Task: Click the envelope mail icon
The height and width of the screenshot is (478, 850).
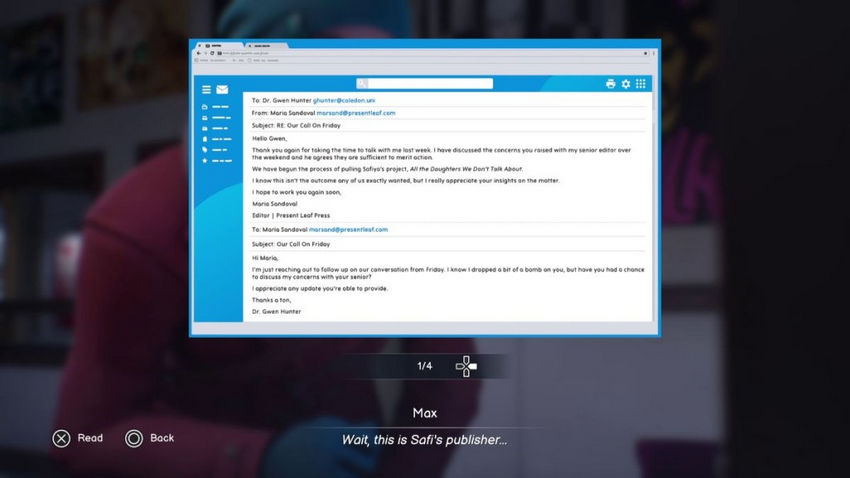Action: 222,89
